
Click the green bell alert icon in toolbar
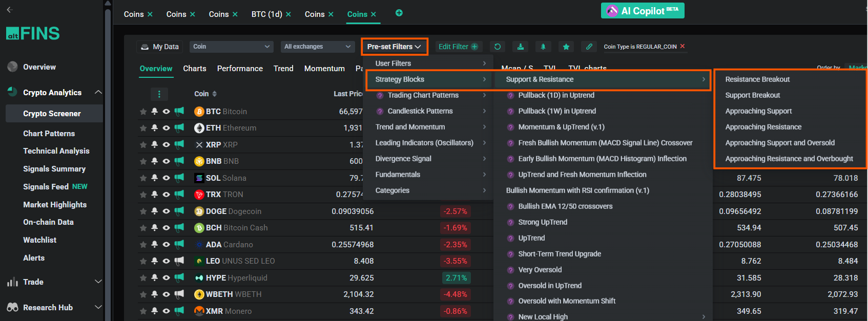(x=543, y=47)
